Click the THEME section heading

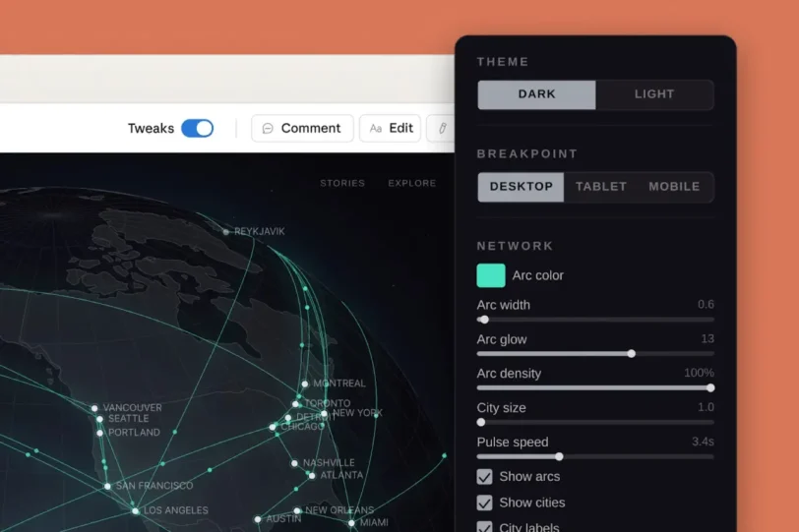503,62
